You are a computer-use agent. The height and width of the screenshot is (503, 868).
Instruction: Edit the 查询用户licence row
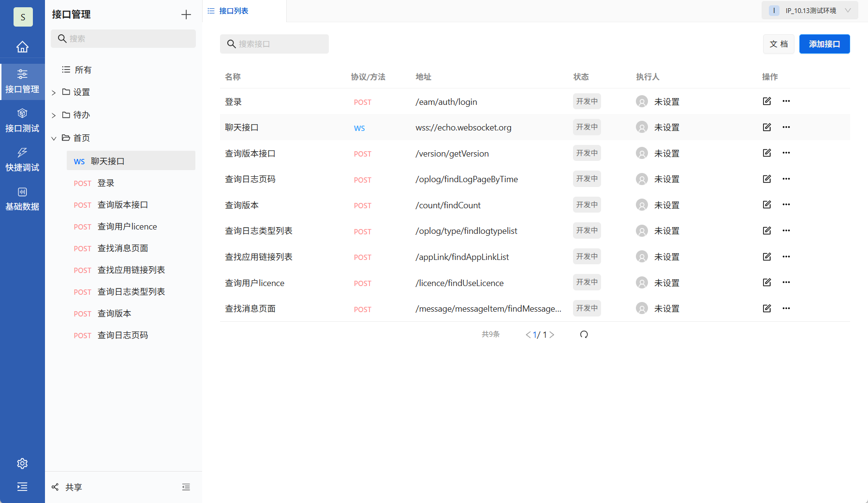(767, 282)
